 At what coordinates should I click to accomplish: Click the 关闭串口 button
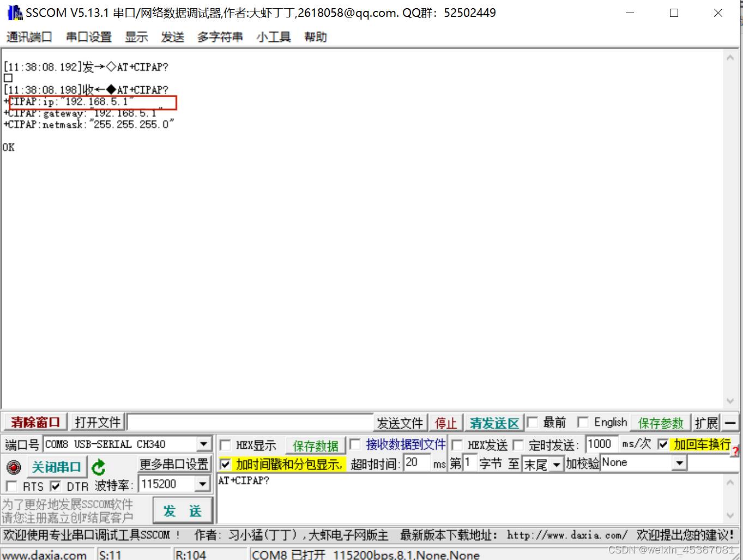pos(56,467)
